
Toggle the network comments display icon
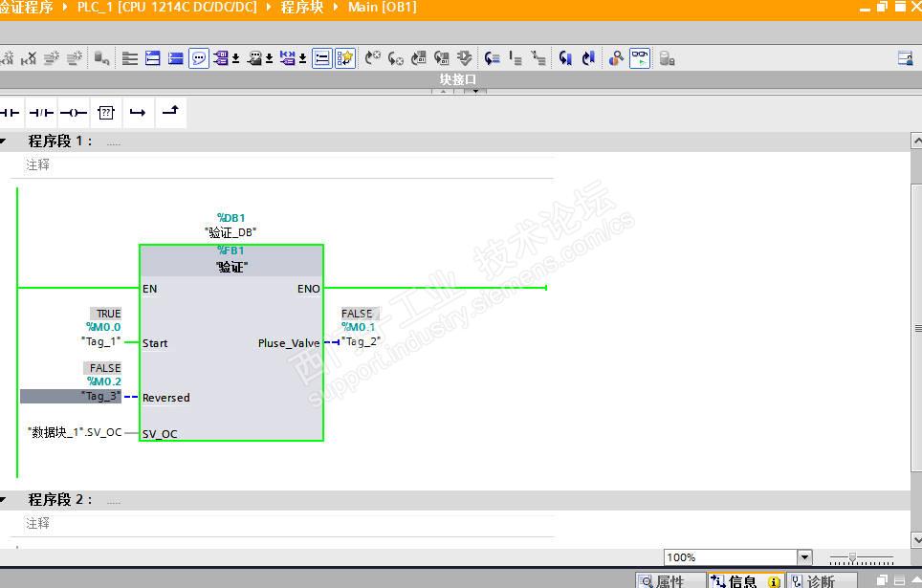(322, 58)
